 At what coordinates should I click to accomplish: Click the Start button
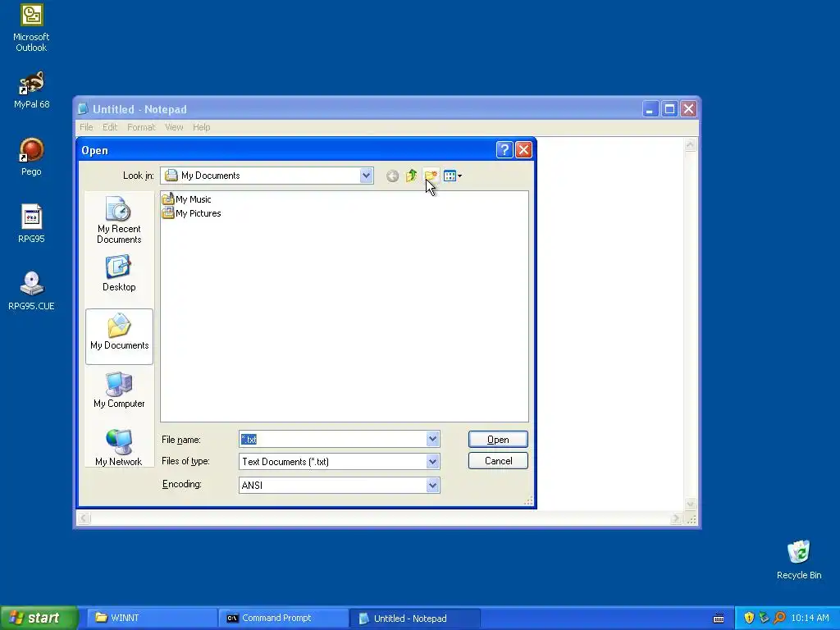pos(39,618)
